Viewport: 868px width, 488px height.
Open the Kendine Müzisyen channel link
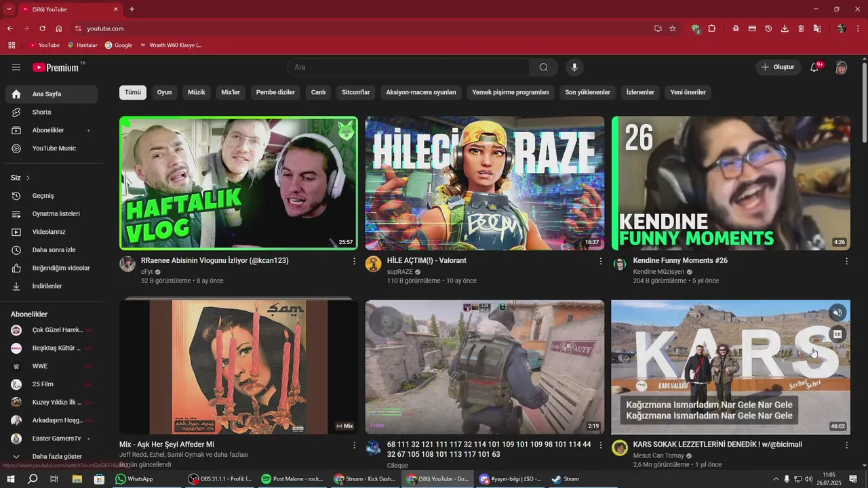pyautogui.click(x=658, y=272)
